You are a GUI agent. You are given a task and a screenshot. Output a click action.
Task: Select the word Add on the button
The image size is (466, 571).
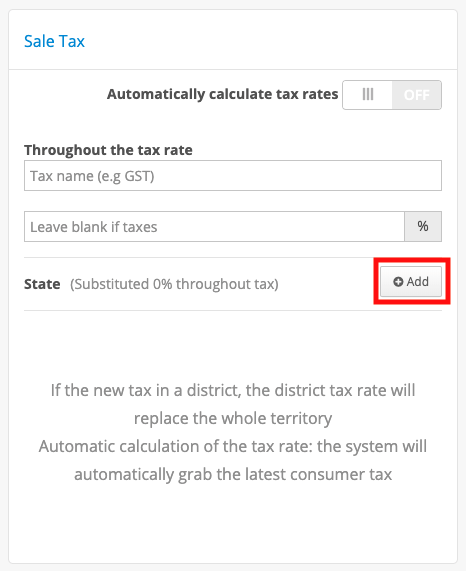point(418,281)
